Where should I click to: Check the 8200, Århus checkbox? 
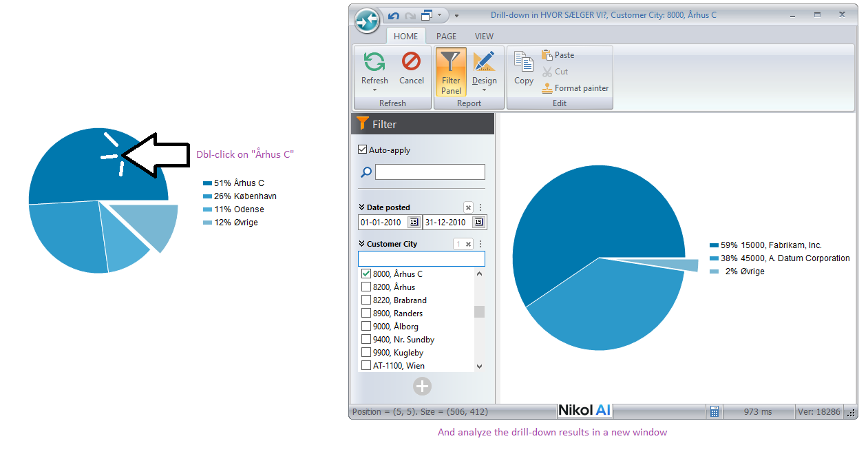pos(366,287)
